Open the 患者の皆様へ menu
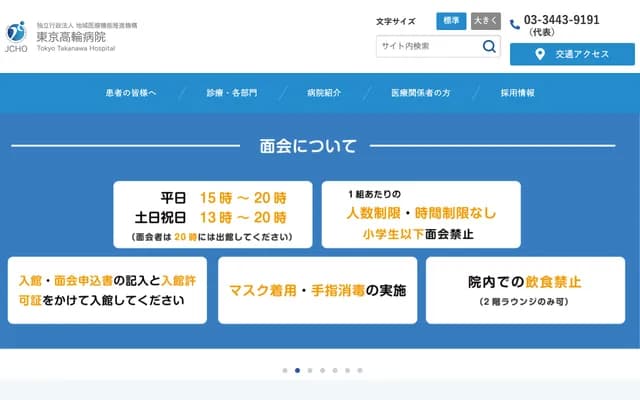640x400 pixels. [131, 93]
